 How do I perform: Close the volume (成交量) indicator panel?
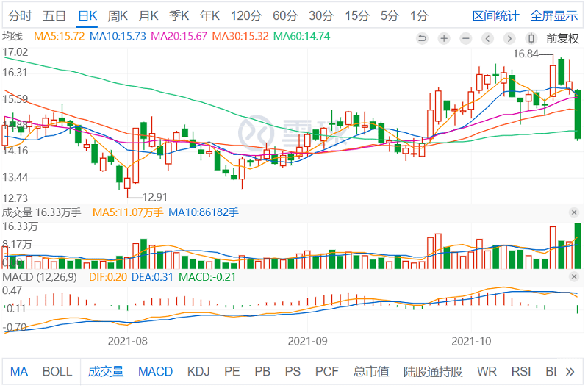[x=575, y=212]
